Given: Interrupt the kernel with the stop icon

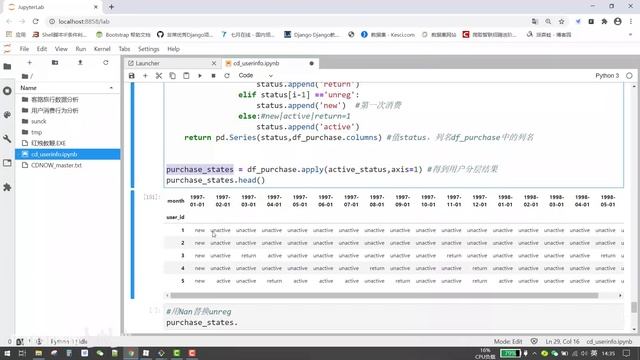Looking at the screenshot, I should pos(213,76).
